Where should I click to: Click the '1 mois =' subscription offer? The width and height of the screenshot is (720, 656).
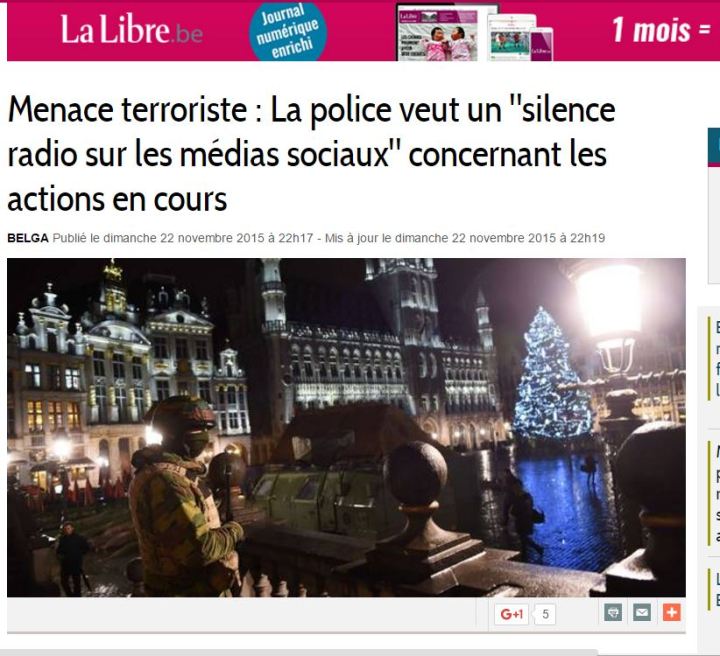pos(662,30)
